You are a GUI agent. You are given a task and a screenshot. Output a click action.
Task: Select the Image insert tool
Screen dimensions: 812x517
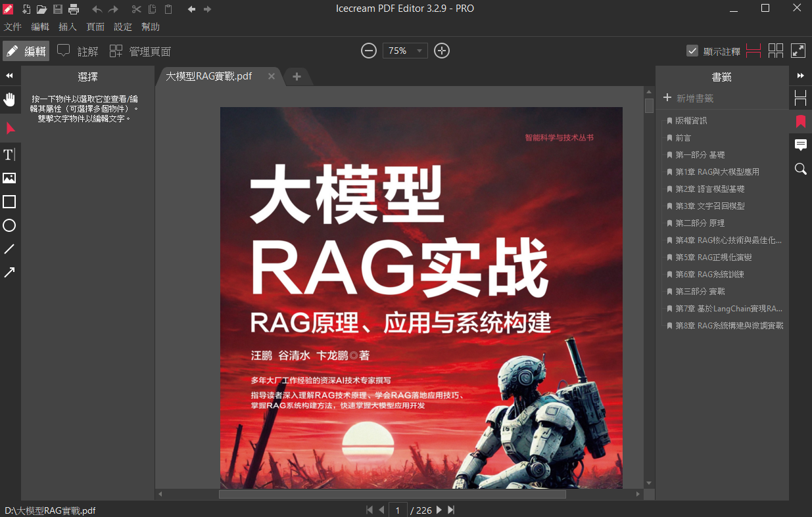(9, 178)
